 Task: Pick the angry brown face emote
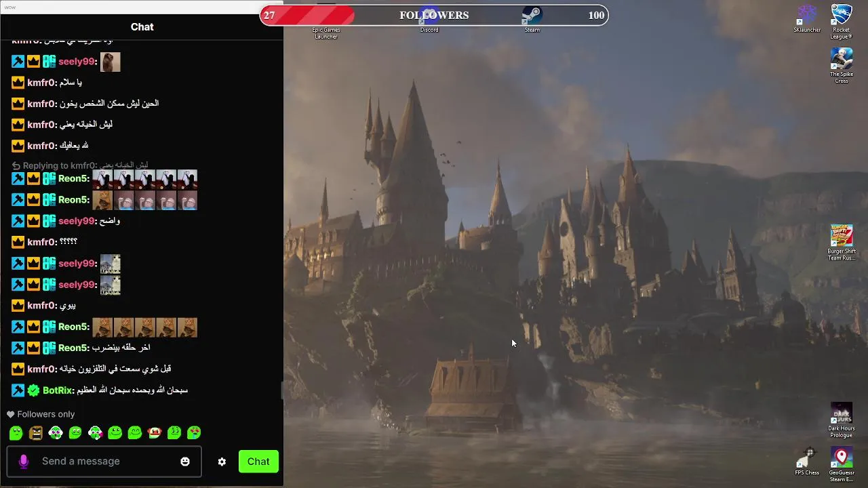pyautogui.click(x=36, y=432)
